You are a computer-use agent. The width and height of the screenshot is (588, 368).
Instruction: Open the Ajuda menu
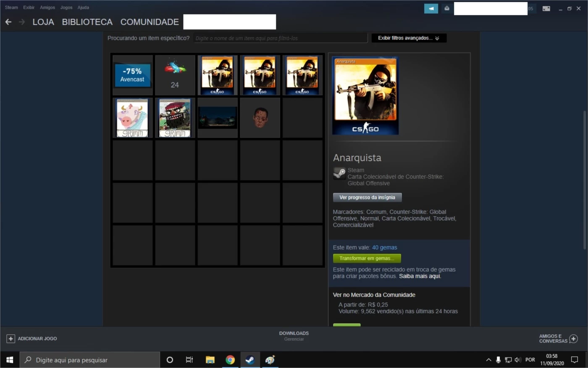[x=83, y=8]
